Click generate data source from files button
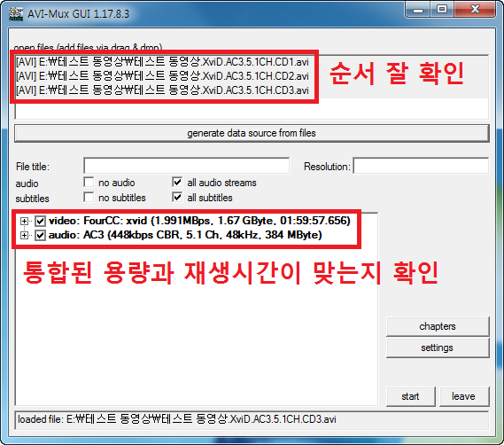The width and height of the screenshot is (504, 445). coord(252,133)
